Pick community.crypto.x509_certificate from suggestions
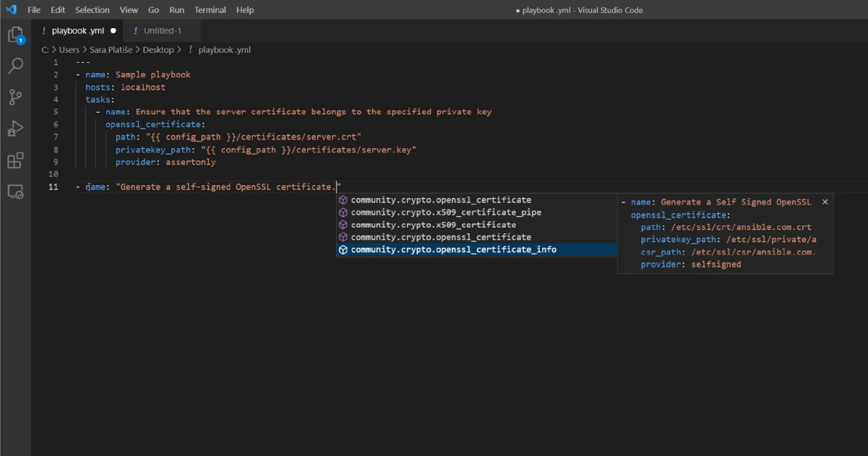The height and width of the screenshot is (456, 868). [x=433, y=225]
